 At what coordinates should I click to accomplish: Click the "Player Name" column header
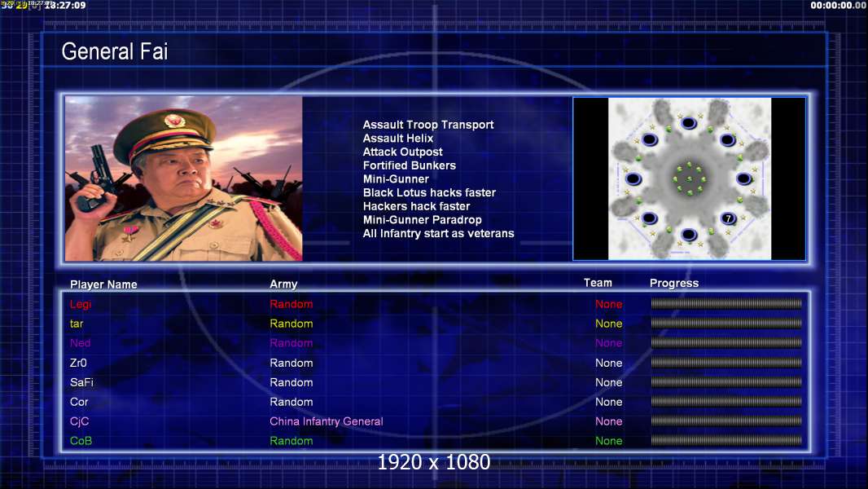pyautogui.click(x=103, y=284)
